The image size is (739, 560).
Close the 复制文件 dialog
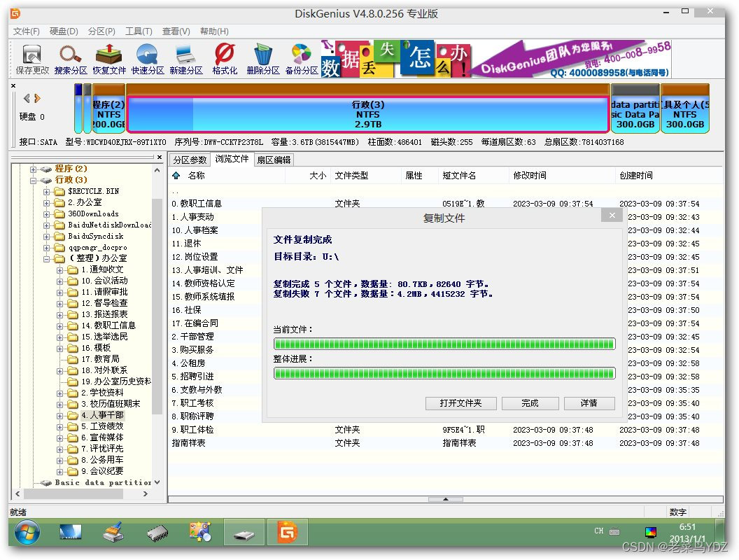pos(612,216)
